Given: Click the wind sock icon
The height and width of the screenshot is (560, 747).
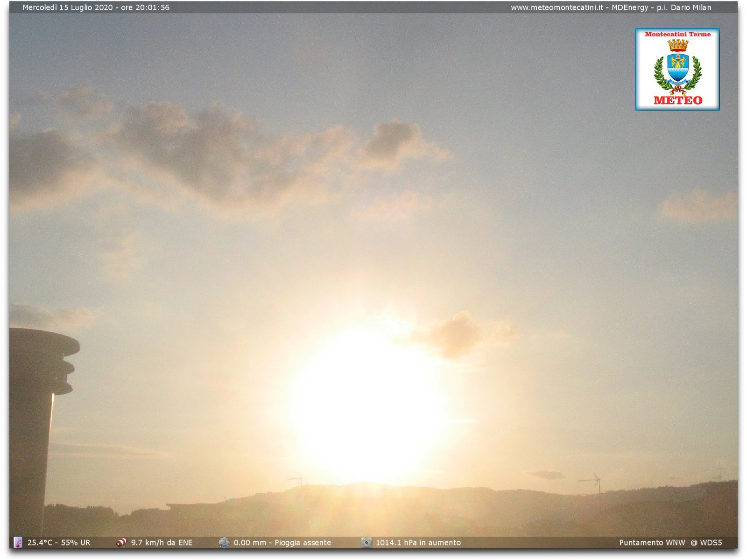Looking at the screenshot, I should (x=121, y=542).
